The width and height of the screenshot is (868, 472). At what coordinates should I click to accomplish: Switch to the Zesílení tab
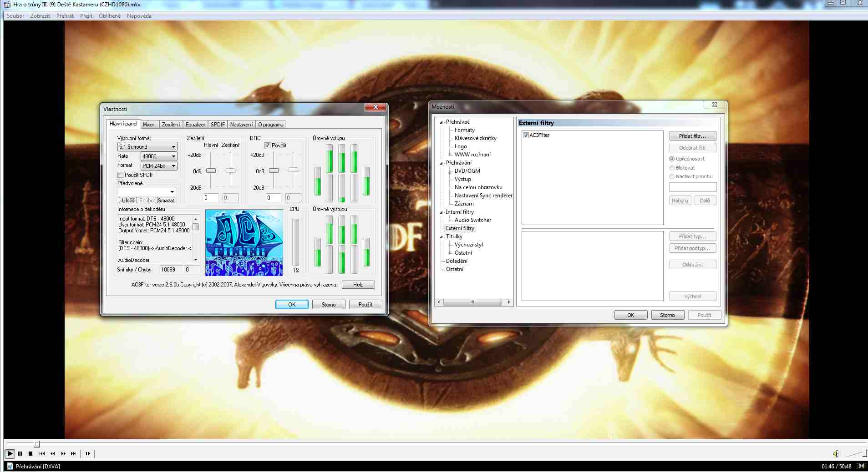(x=171, y=125)
